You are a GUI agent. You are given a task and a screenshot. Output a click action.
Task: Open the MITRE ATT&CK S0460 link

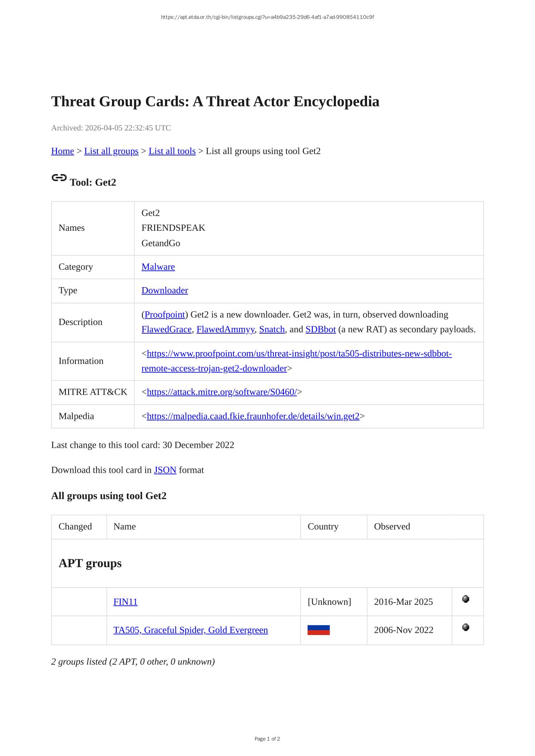(221, 392)
